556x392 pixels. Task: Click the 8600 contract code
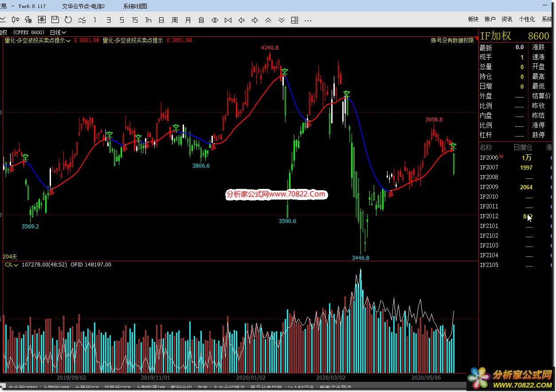(538, 36)
